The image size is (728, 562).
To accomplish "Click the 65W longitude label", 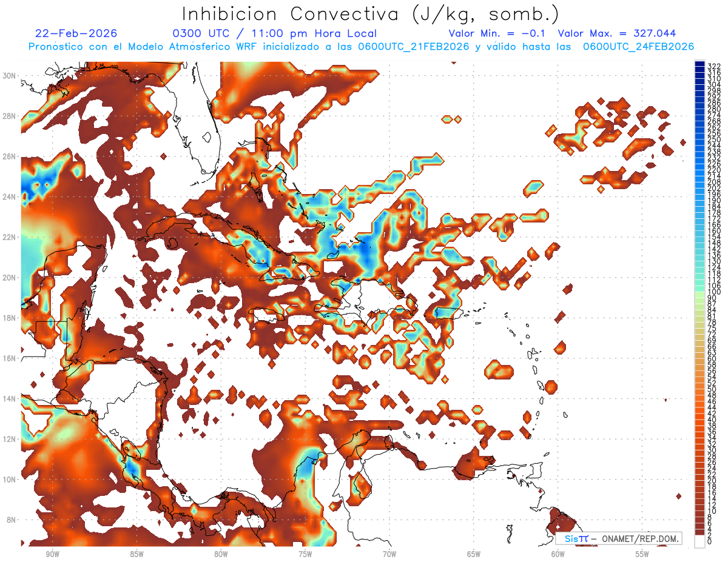I will (x=474, y=554).
